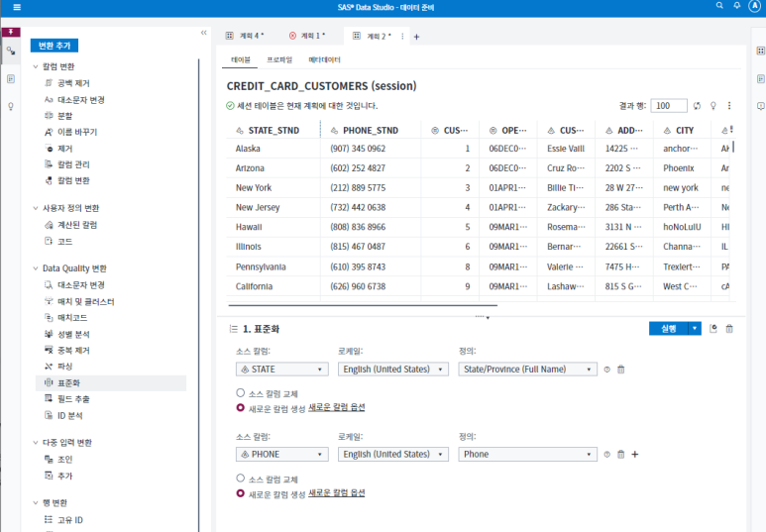Viewport: 766px width, 532px height.
Task: Open 새로운 칼럼 옵션 link for STATE
Action: 337,407
